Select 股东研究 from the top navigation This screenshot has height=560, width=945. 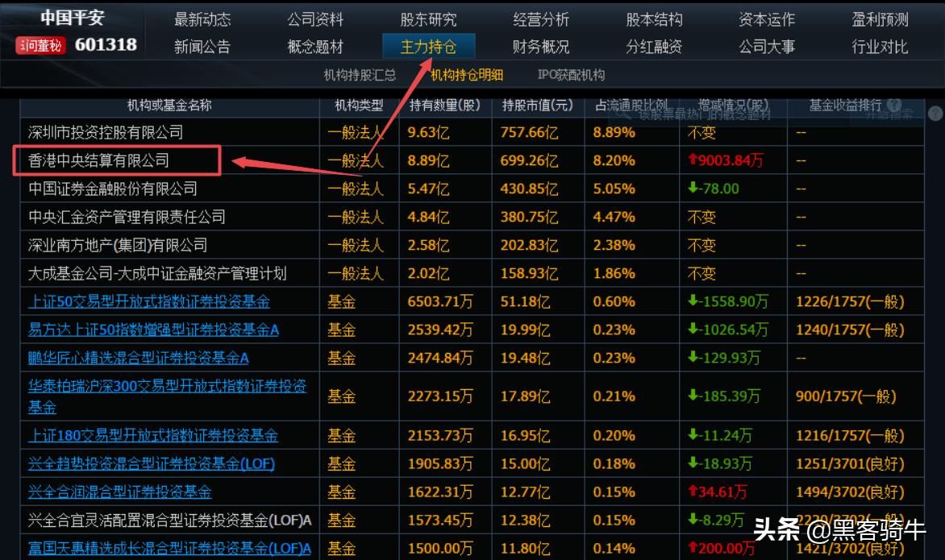(x=427, y=20)
